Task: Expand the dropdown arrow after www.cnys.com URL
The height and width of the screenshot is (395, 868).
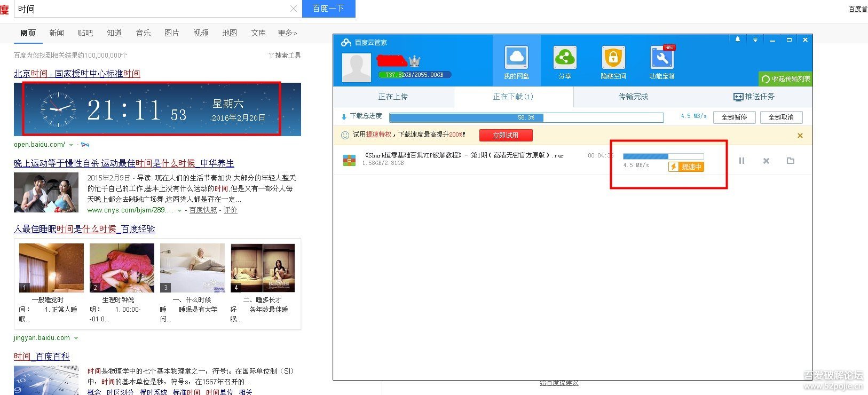Action: [x=179, y=211]
